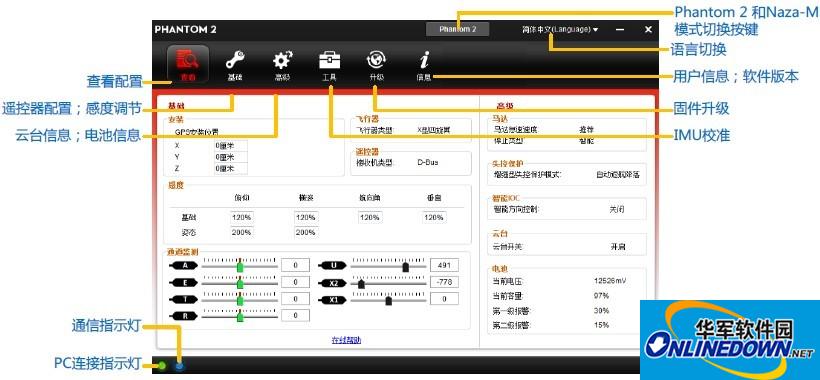820x380 pixels.
Task: Click the channel T slider handle
Action: tap(240, 300)
